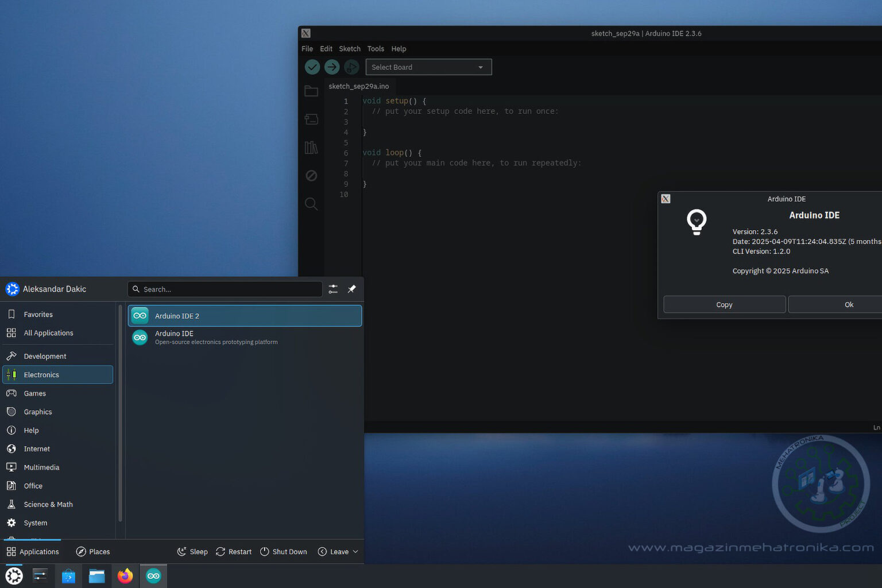Open the Debug sidebar icon
The height and width of the screenshot is (588, 882).
(x=311, y=176)
